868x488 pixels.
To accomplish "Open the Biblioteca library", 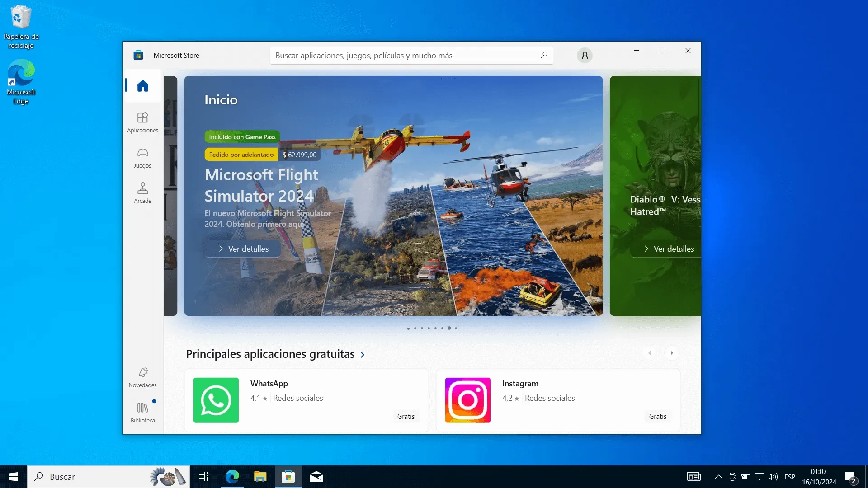I will pyautogui.click(x=142, y=413).
